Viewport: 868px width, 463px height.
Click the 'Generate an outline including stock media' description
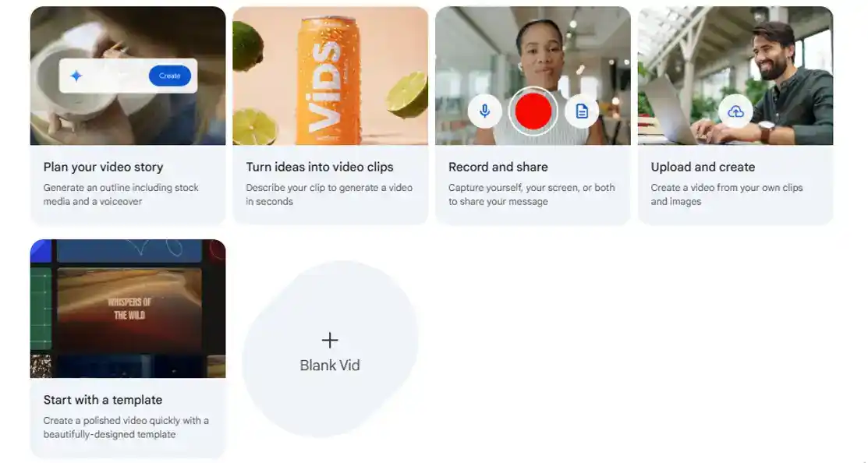point(121,195)
